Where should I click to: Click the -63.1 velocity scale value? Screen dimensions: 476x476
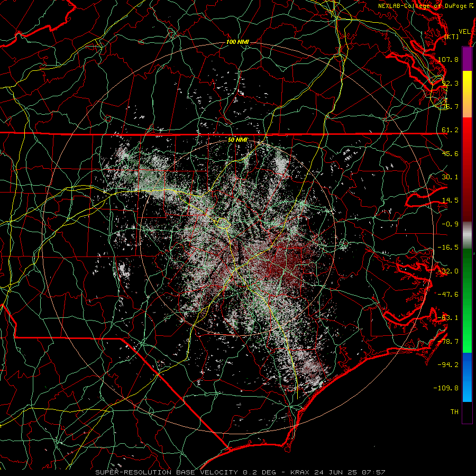tap(448, 318)
